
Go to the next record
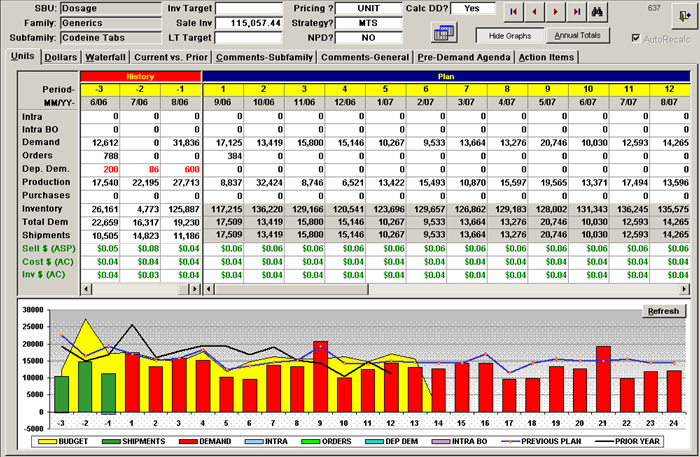555,12
